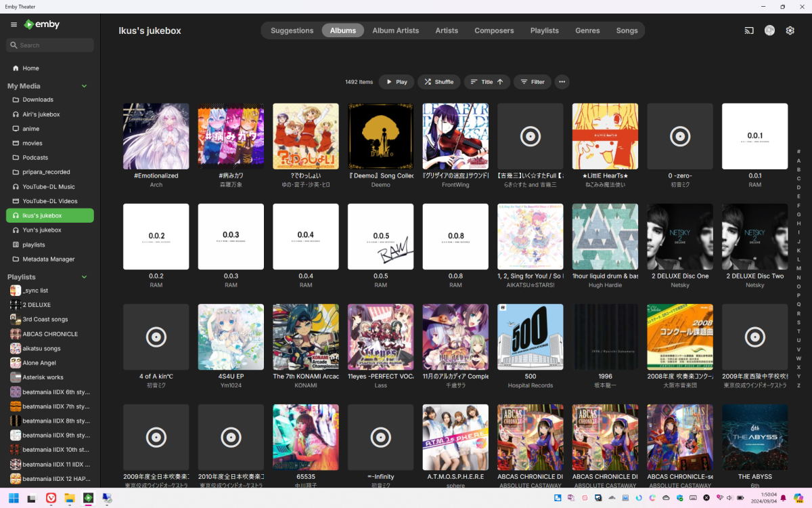Open the more options ellipsis button
This screenshot has width=812, height=508.
[x=562, y=81]
